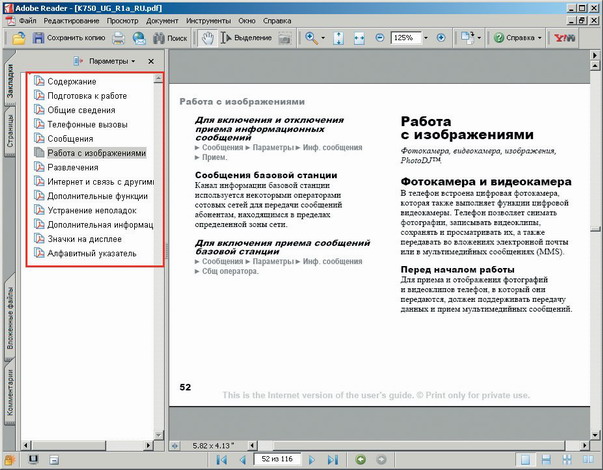The image size is (603, 470).
Task: Click the green previous view button
Action: 361,459
